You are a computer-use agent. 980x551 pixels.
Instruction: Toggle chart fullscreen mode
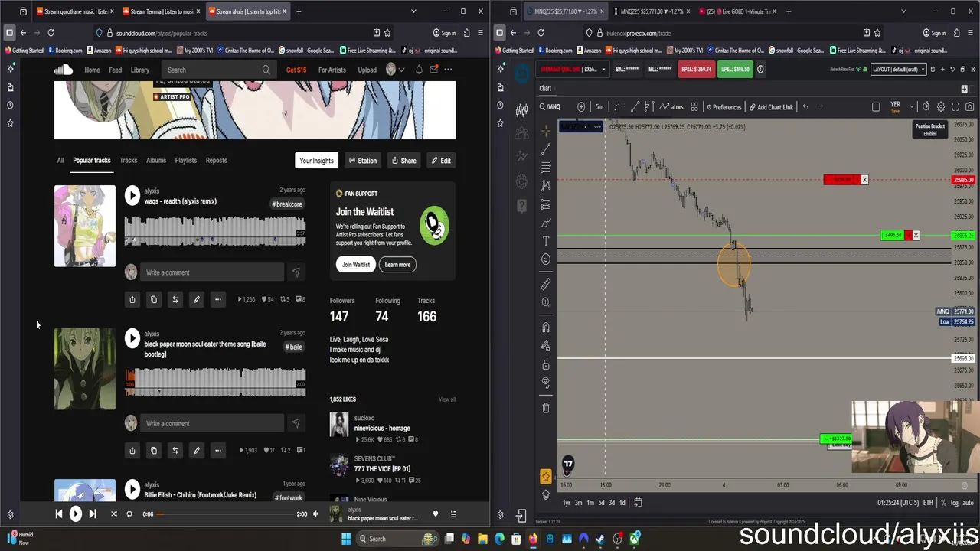coord(956,107)
